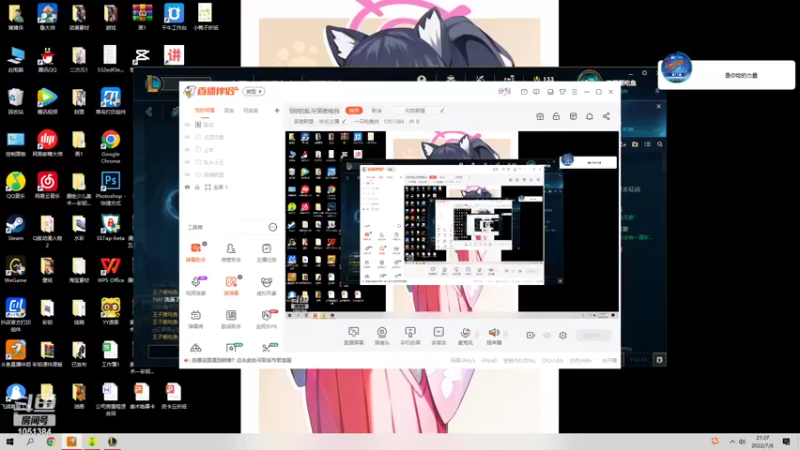Screen dimensions: 800x450
Task: Click the padlock icon beside the bell
Action: pyautogui.click(x=556, y=116)
